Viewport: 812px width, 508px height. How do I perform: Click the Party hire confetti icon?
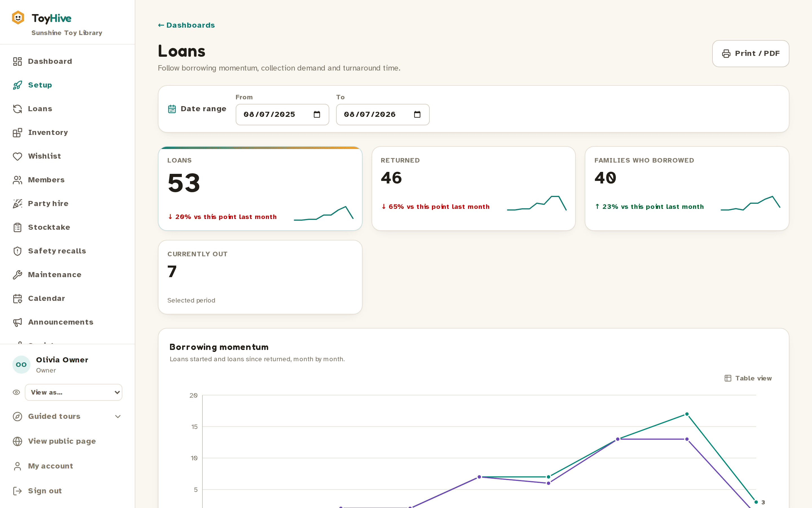tap(17, 203)
